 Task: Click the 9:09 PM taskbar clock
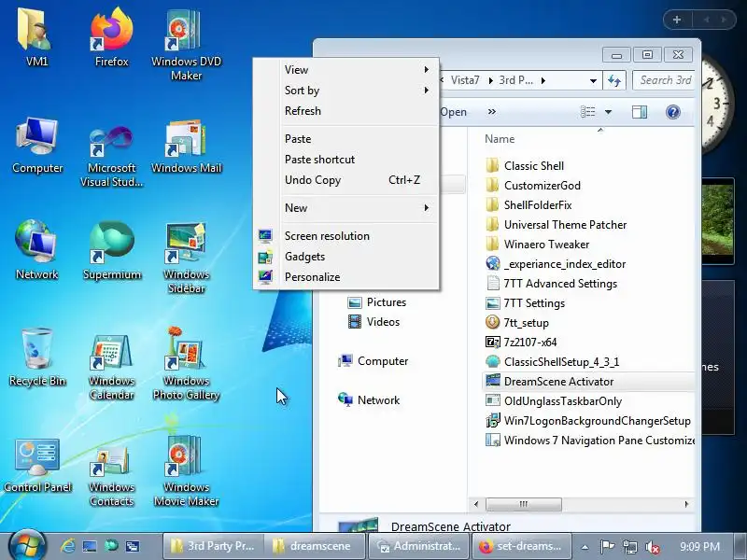(x=699, y=547)
